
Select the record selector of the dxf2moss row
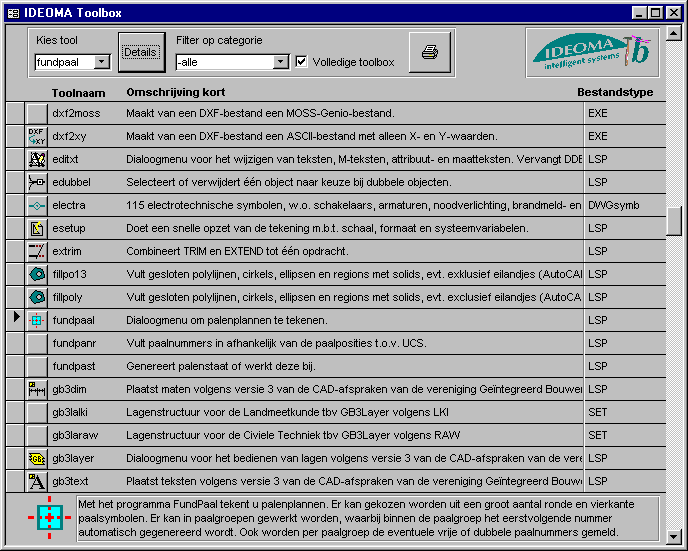pyautogui.click(x=15, y=113)
